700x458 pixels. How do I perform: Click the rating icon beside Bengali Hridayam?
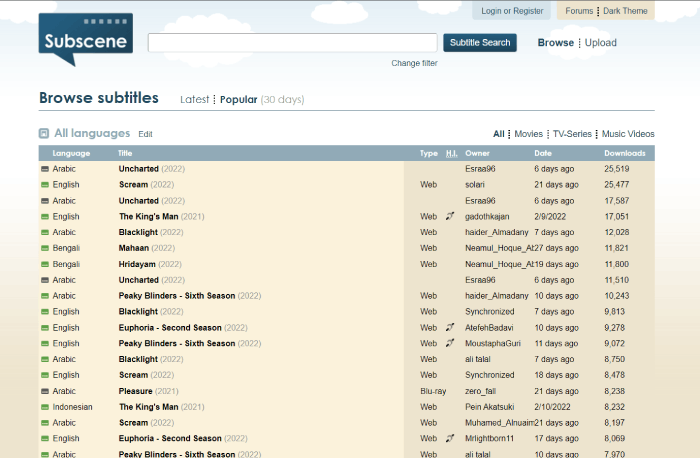pyautogui.click(x=45, y=264)
